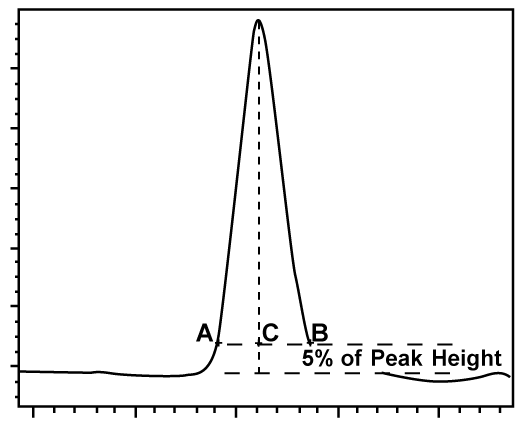Select the "5%" text in annotation

pos(317,359)
